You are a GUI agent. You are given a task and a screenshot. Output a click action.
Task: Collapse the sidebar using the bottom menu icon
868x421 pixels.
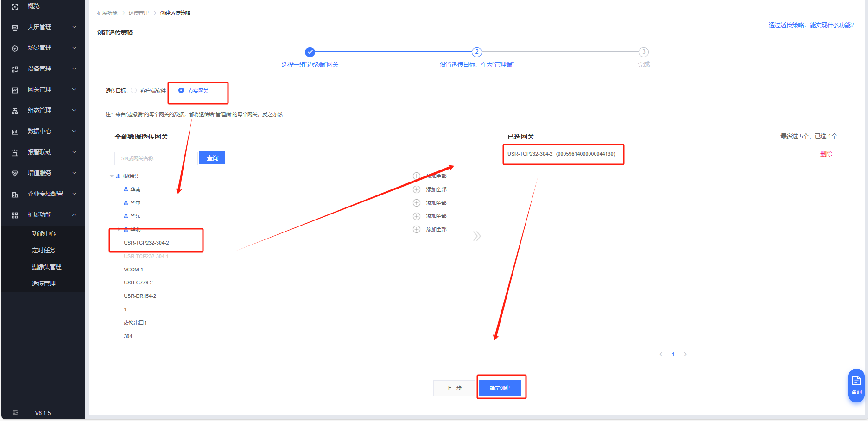point(15,413)
